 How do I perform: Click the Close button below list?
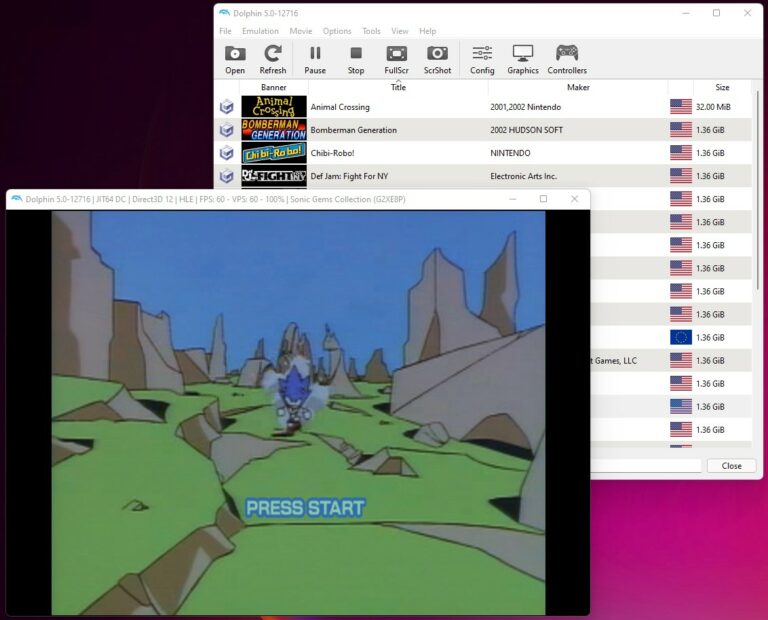point(731,466)
